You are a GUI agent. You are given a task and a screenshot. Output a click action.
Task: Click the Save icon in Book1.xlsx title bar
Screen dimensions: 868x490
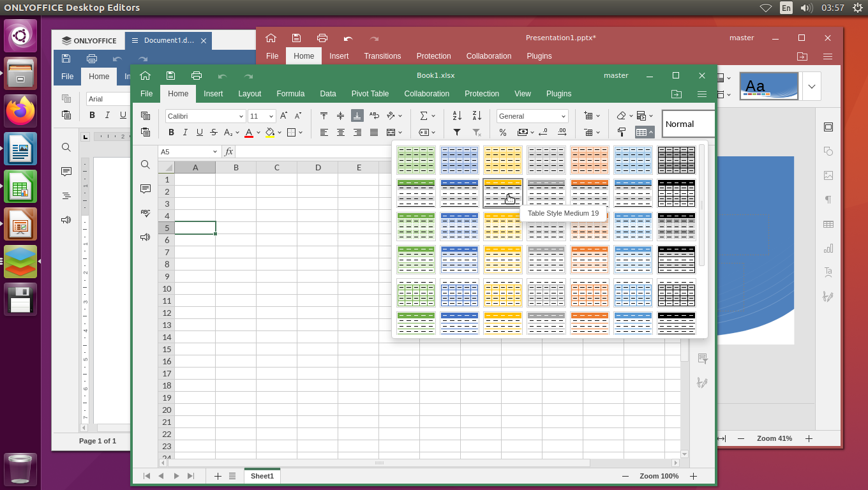[x=170, y=75]
